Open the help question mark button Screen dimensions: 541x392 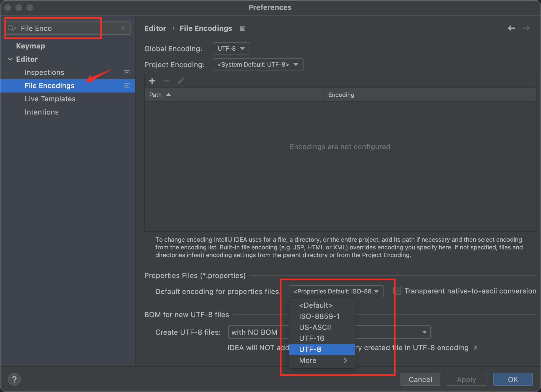coord(14,379)
